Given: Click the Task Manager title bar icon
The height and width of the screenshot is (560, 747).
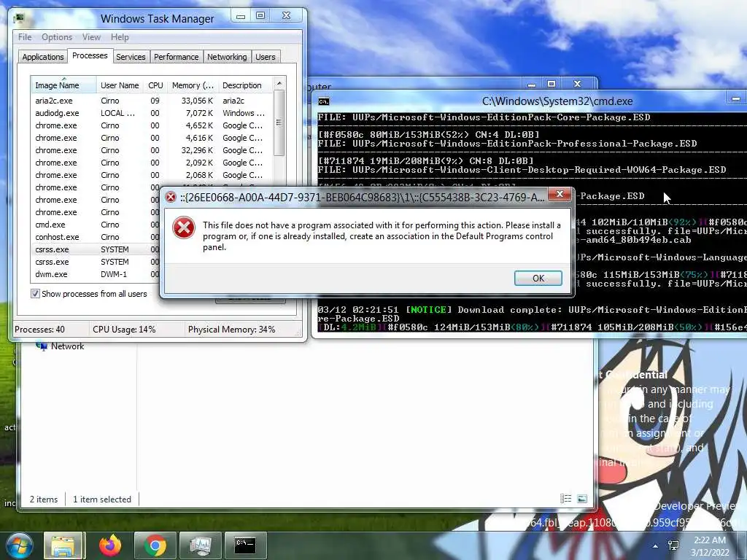Looking at the screenshot, I should click(x=19, y=18).
